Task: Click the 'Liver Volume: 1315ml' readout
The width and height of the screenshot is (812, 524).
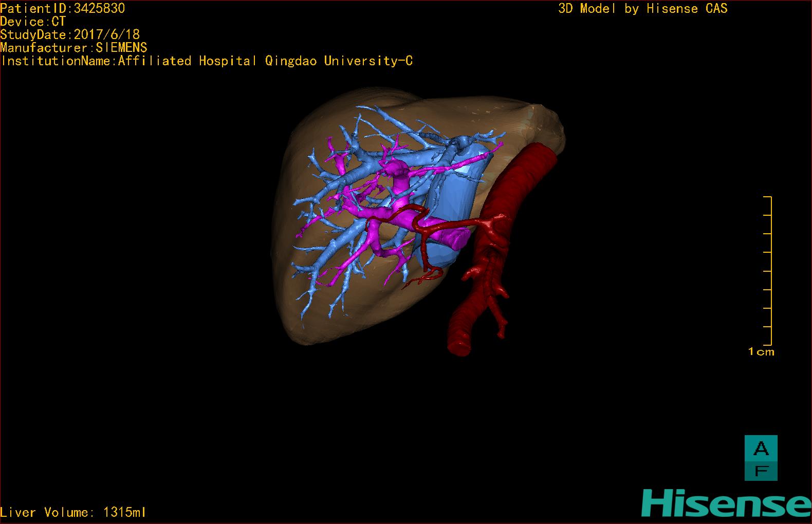Action: [x=73, y=512]
